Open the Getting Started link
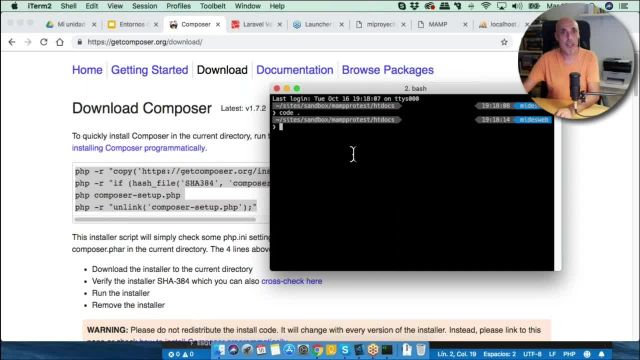 pos(149,70)
